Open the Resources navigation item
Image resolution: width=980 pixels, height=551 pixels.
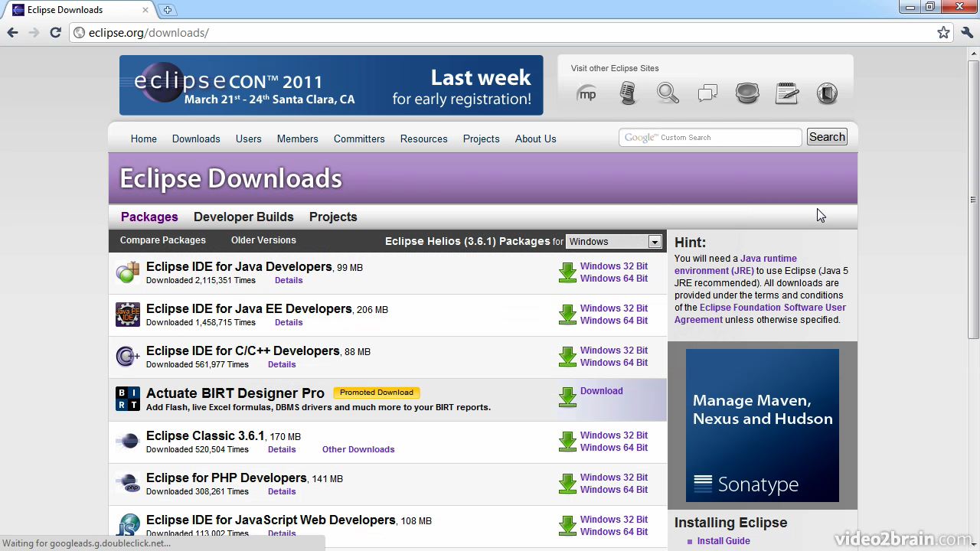point(423,139)
